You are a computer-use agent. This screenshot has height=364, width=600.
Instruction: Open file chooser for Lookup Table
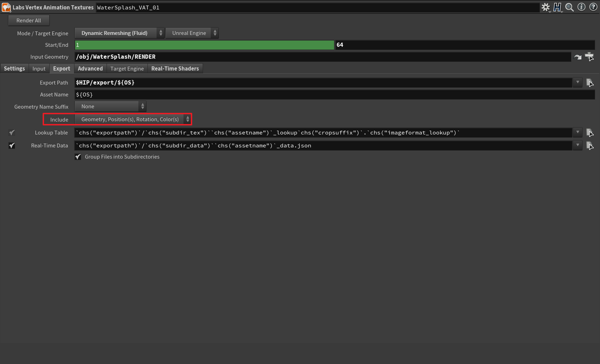(590, 133)
